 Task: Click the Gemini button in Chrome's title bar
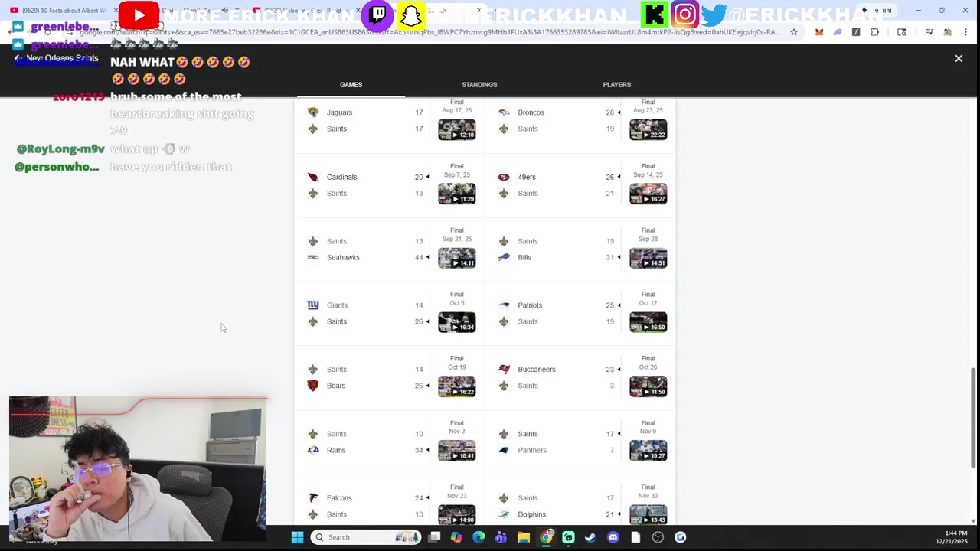pyautogui.click(x=877, y=11)
